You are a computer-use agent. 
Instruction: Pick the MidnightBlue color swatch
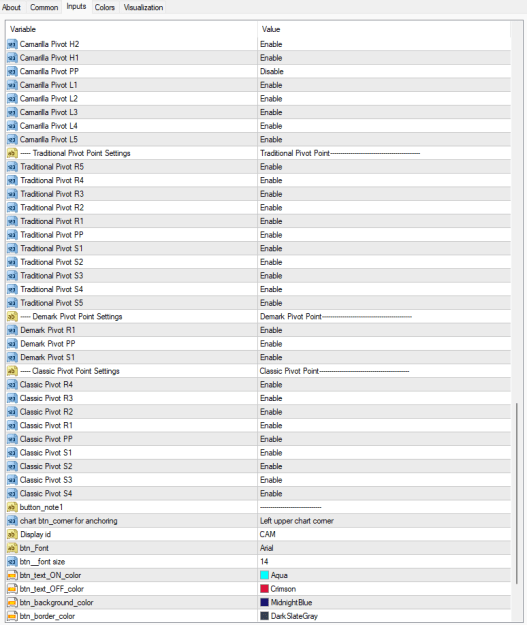264,602
